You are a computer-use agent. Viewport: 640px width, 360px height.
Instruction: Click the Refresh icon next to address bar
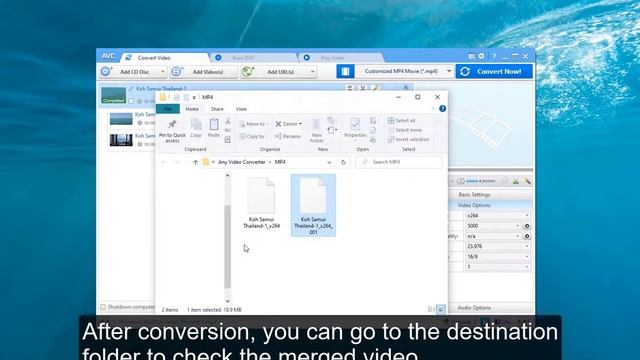point(343,162)
